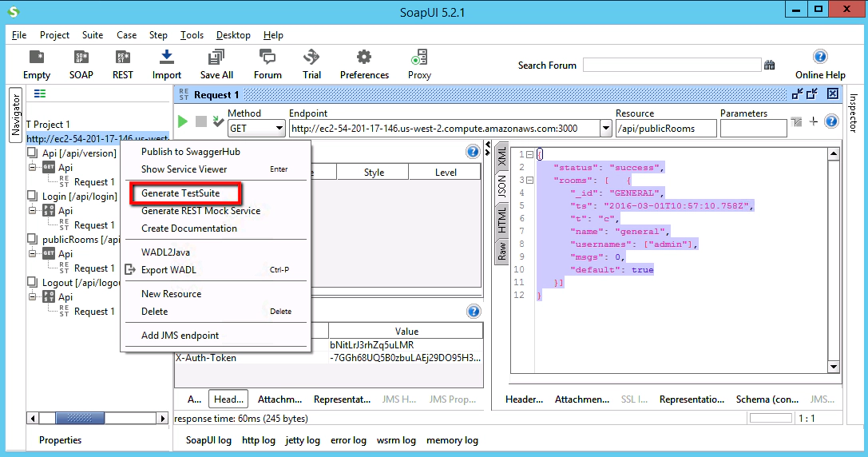Switch to Raw response view tab
Viewport: 868px width, 457px height.
point(501,250)
